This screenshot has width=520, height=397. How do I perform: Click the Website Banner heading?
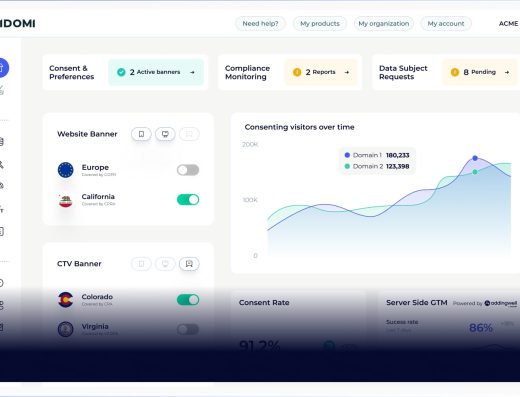(87, 134)
